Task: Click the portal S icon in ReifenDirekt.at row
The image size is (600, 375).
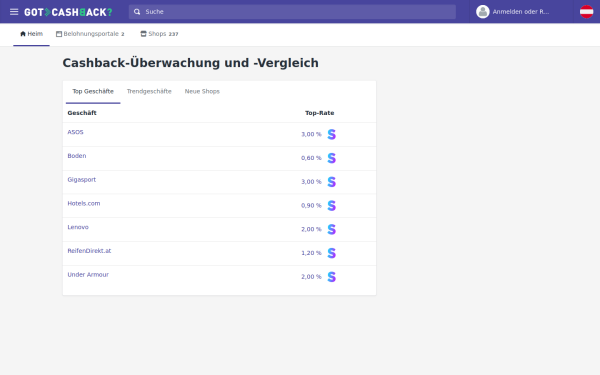Action: click(331, 253)
